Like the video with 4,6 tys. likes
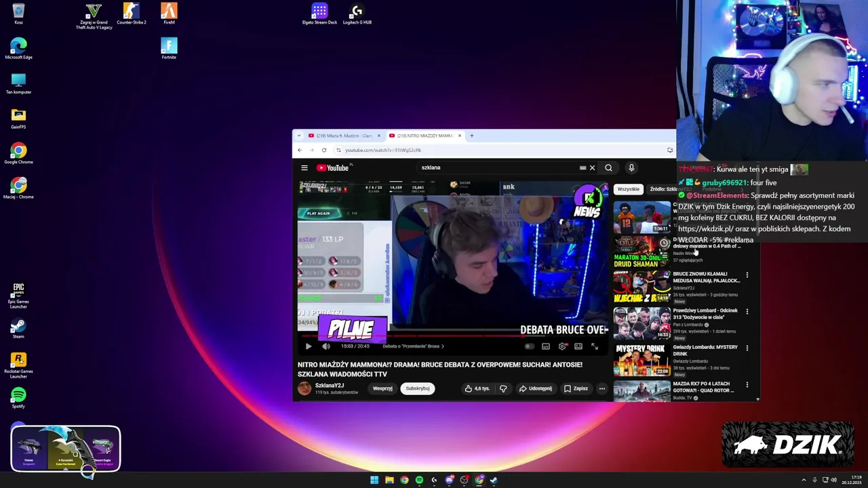Screen dimensions: 868x488 477,388
